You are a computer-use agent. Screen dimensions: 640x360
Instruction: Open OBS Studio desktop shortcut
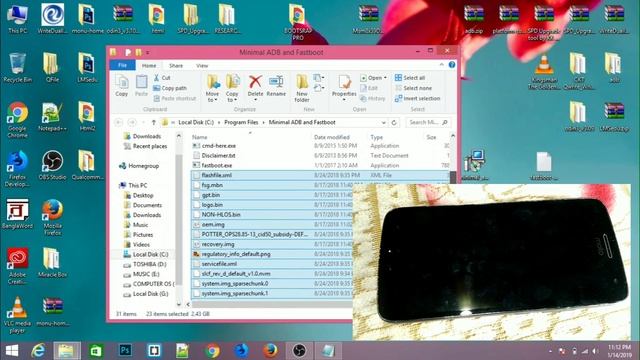coord(52,165)
